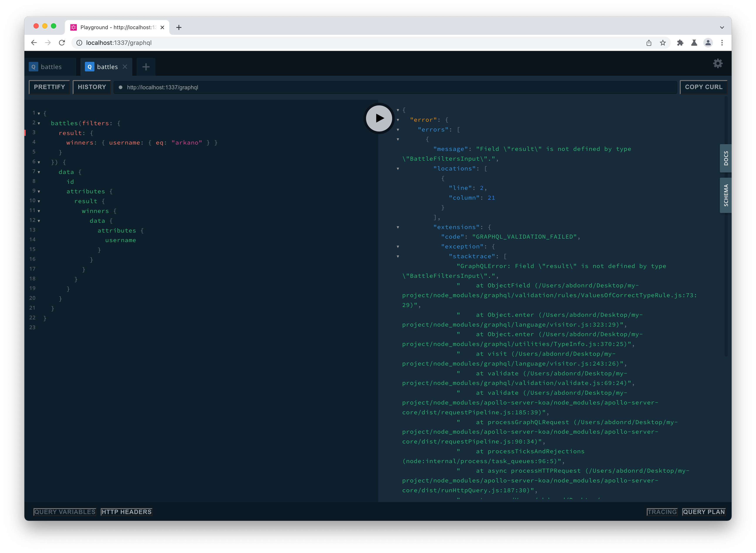This screenshot has width=756, height=553.
Task: Go back in browser history
Action: coord(34,42)
